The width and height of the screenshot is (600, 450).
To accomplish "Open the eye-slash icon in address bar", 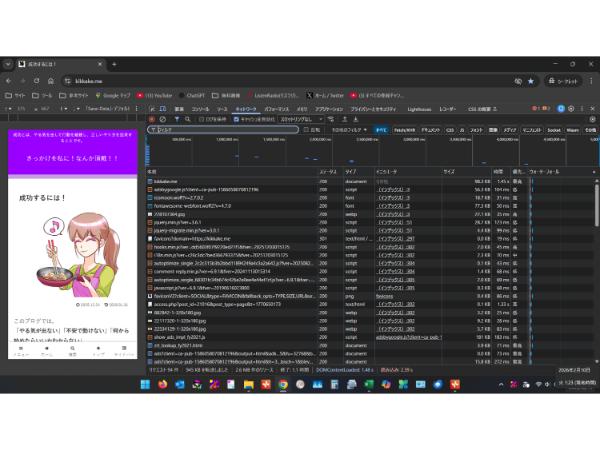I will pos(518,81).
